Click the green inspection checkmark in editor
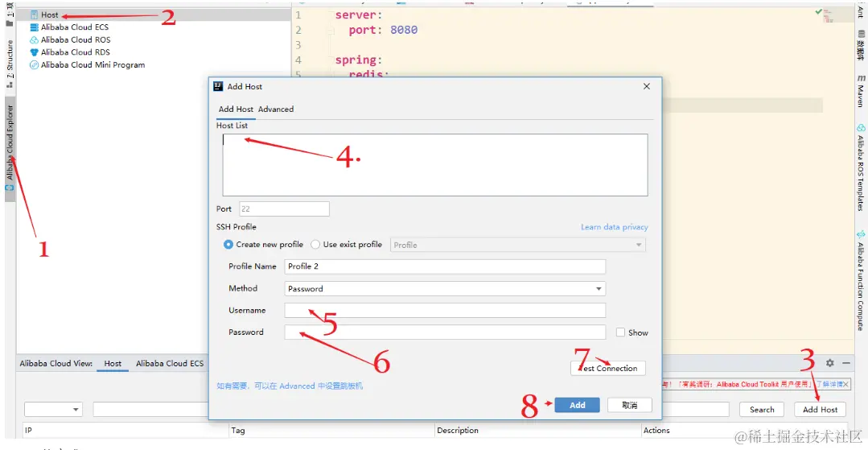Image resolution: width=868 pixels, height=450 pixels. 819,11
